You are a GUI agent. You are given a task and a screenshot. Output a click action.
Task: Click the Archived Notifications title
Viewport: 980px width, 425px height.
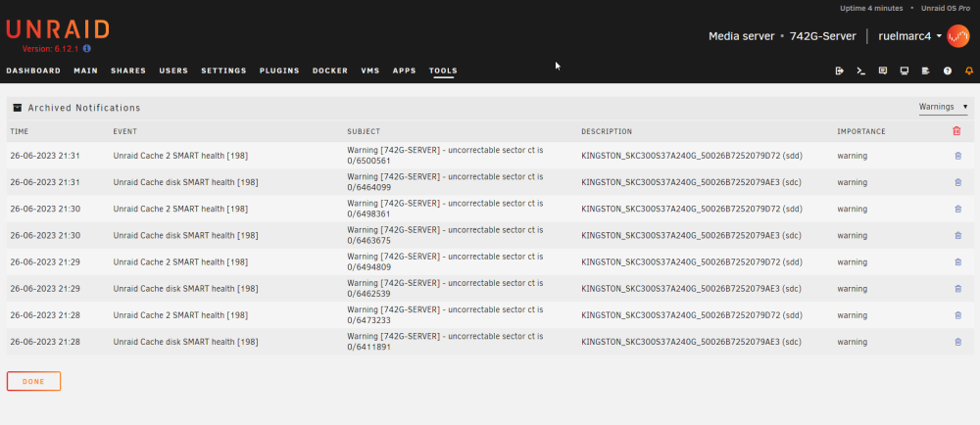coord(84,108)
